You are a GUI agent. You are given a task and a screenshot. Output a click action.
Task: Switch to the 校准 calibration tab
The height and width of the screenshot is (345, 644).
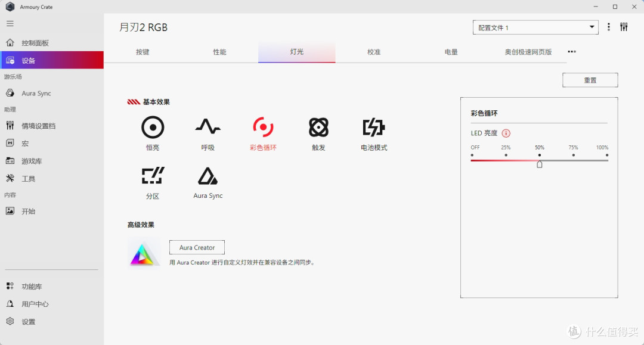pos(374,52)
